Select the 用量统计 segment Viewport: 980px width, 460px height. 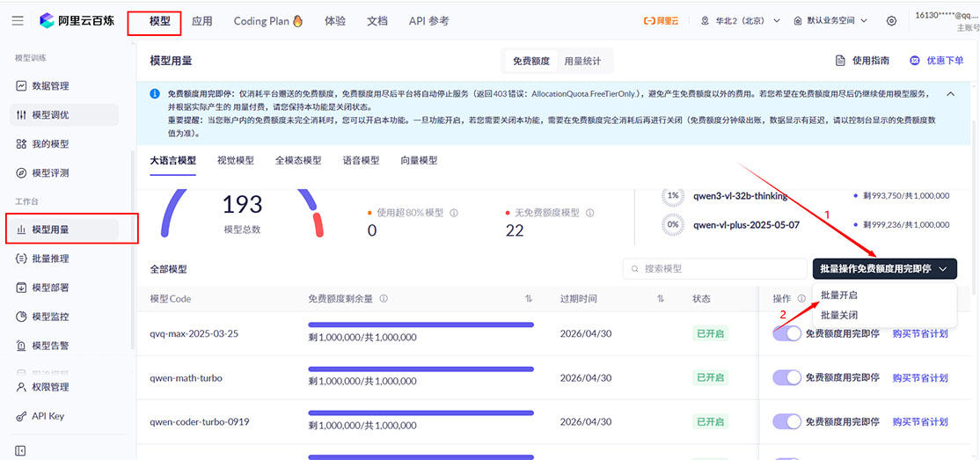coord(582,61)
